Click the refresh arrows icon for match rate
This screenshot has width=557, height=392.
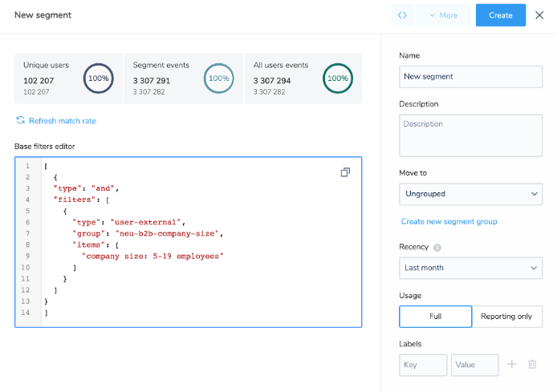(21, 120)
